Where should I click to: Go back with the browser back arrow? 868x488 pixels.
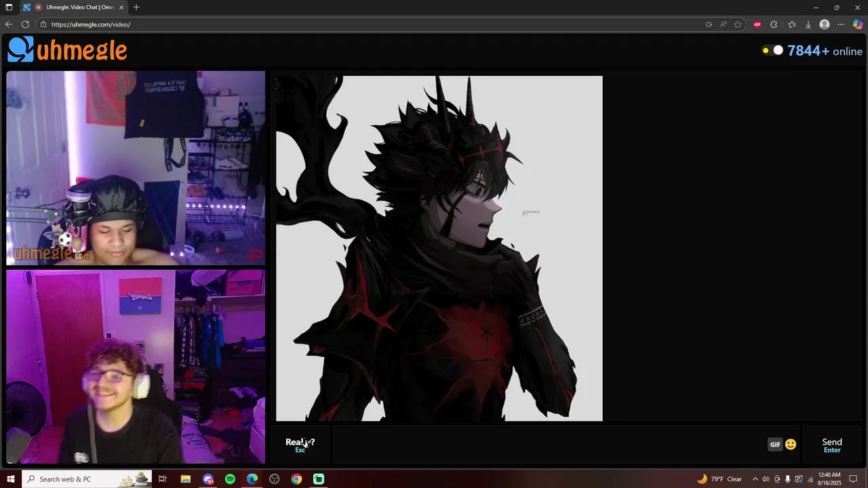[9, 24]
